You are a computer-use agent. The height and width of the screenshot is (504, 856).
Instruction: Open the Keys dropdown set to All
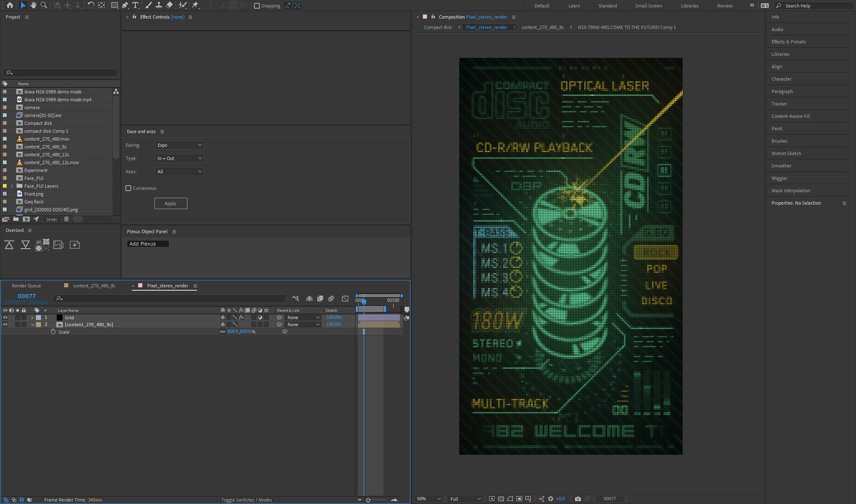(x=179, y=172)
